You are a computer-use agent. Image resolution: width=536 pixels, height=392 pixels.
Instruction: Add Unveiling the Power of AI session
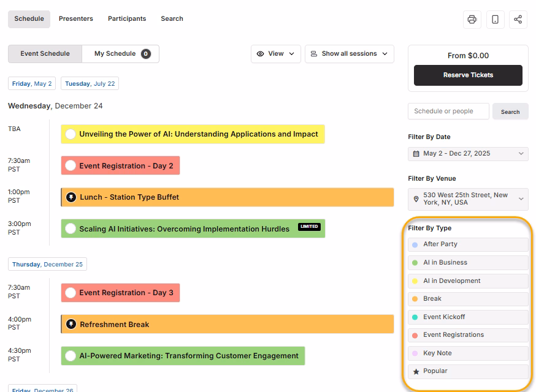(x=71, y=134)
